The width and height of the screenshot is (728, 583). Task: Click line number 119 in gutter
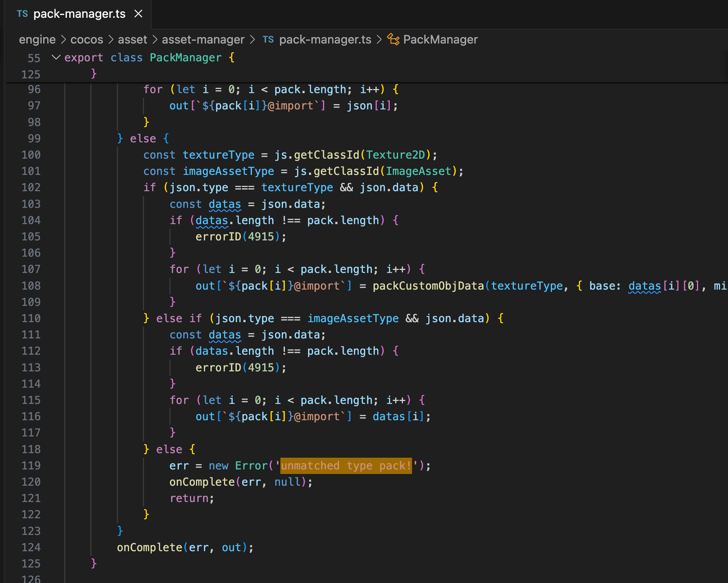click(31, 466)
